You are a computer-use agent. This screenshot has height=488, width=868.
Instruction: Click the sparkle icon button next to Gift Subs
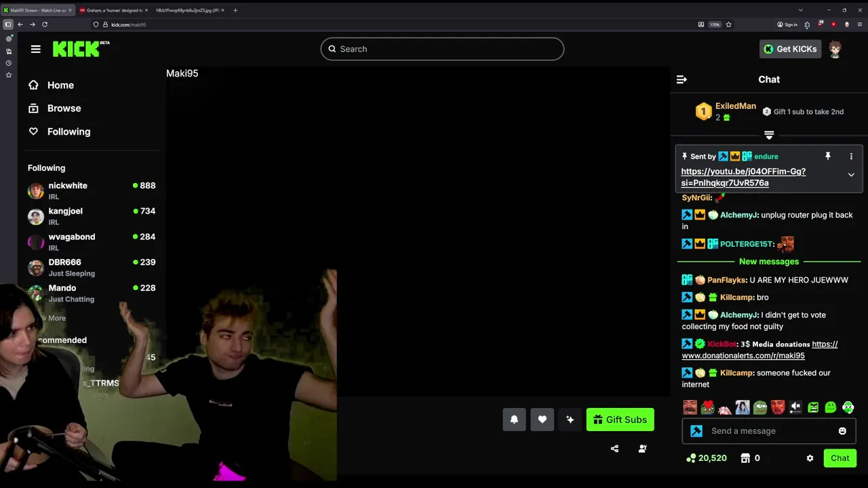coord(570,420)
